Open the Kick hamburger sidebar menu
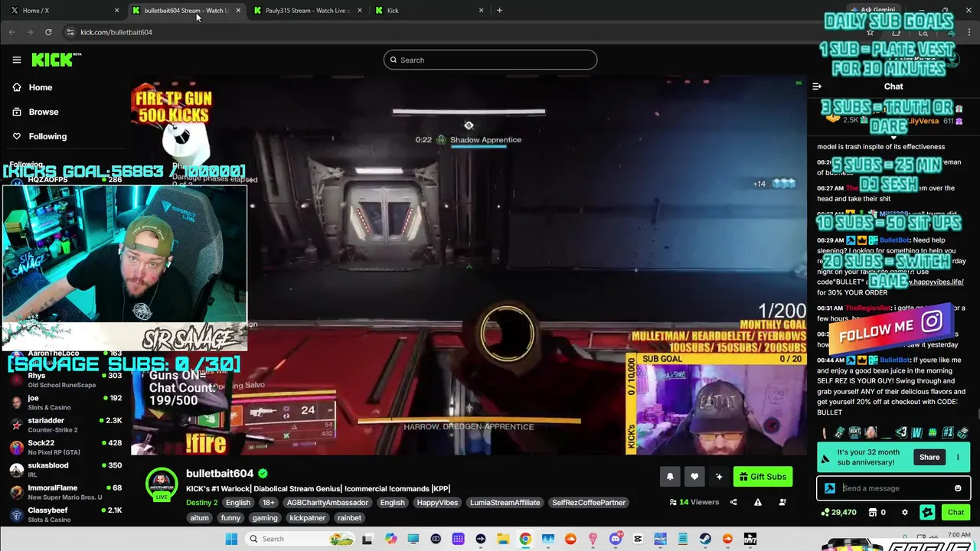 [17, 60]
